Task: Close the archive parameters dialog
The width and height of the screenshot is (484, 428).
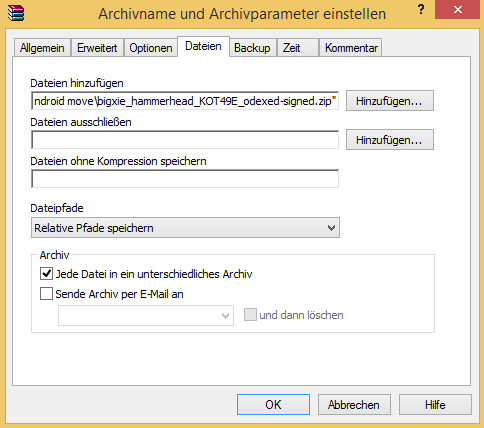Action: (458, 10)
